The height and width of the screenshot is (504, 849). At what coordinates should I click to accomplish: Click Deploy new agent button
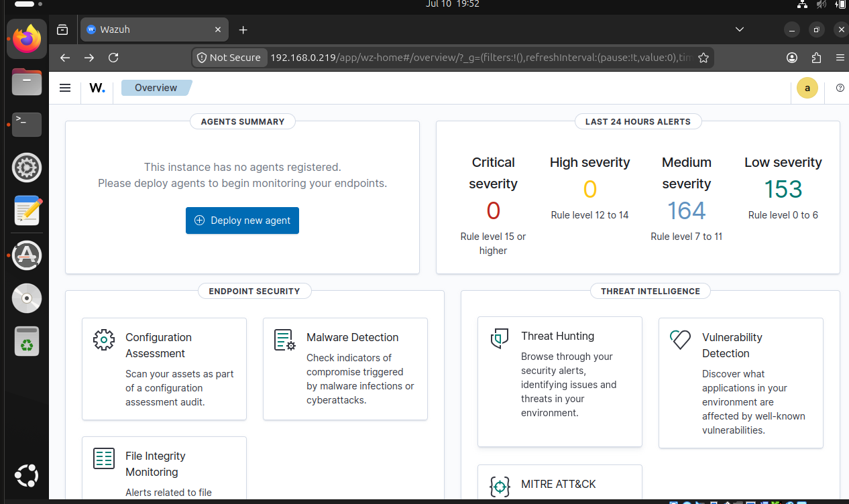242,220
